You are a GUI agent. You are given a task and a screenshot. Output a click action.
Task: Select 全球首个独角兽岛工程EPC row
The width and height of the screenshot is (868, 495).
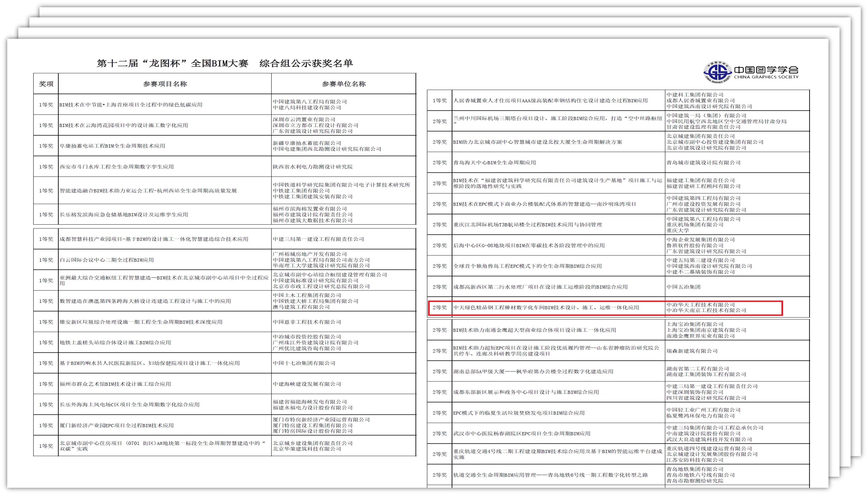click(x=618, y=266)
